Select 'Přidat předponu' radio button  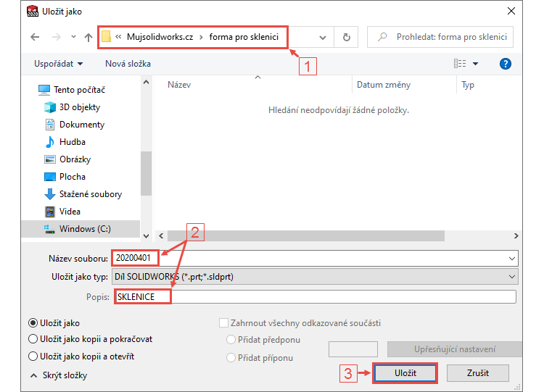(x=231, y=340)
